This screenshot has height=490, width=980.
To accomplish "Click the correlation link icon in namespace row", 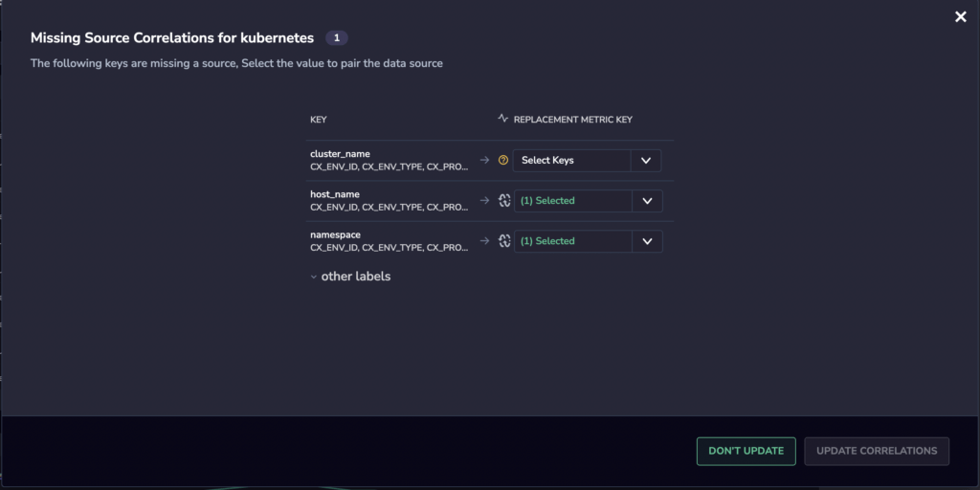I will (504, 241).
